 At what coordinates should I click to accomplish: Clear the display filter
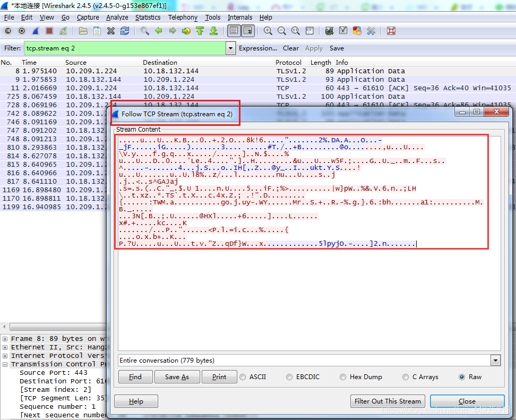pyautogui.click(x=291, y=48)
